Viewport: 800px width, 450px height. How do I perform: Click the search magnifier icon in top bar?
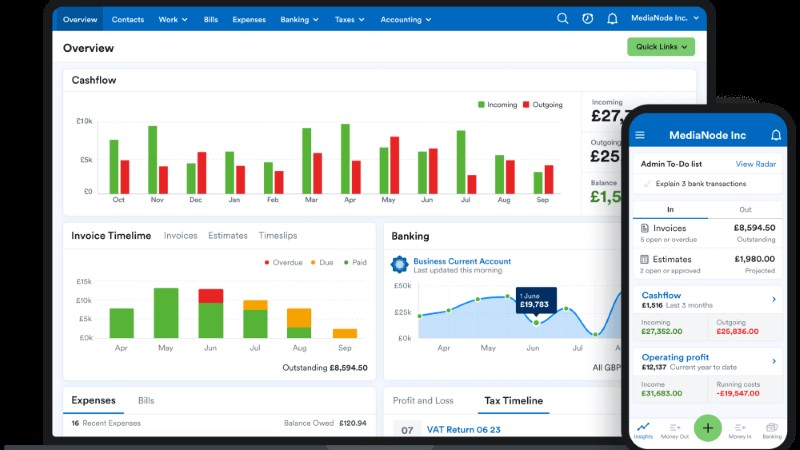click(563, 19)
